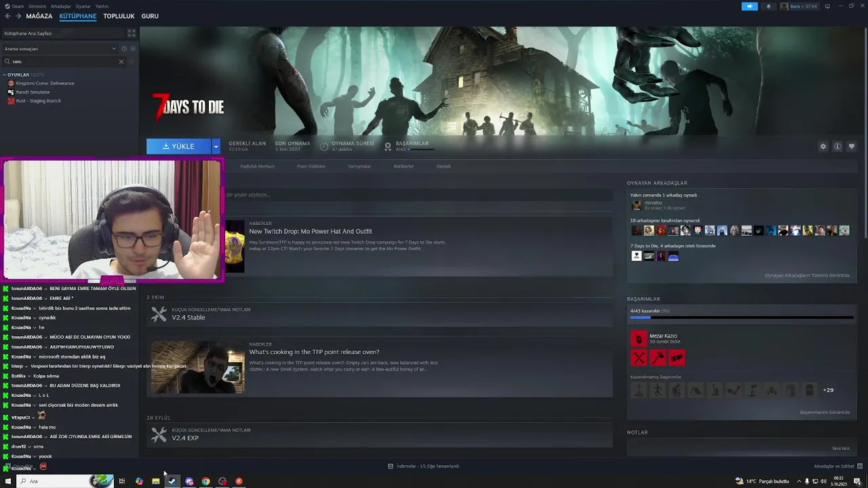Open friend minatoz's avatar
868x488 pixels.
(x=636, y=205)
